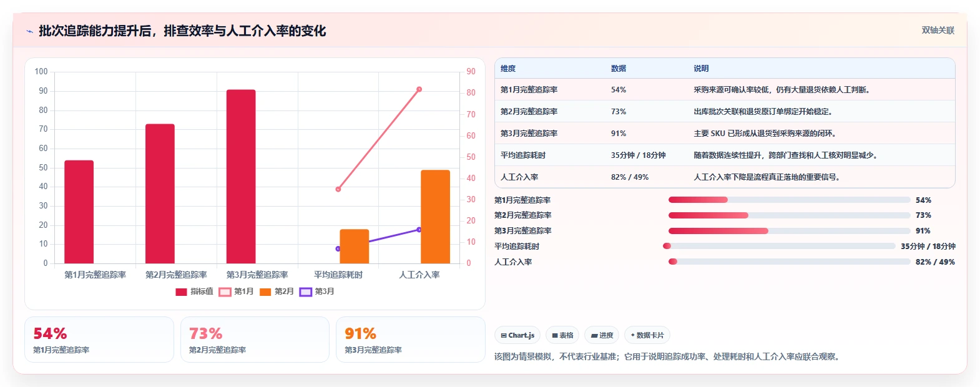Toggle the 第2月 legend item in the chart
980x387 pixels.
click(277, 291)
